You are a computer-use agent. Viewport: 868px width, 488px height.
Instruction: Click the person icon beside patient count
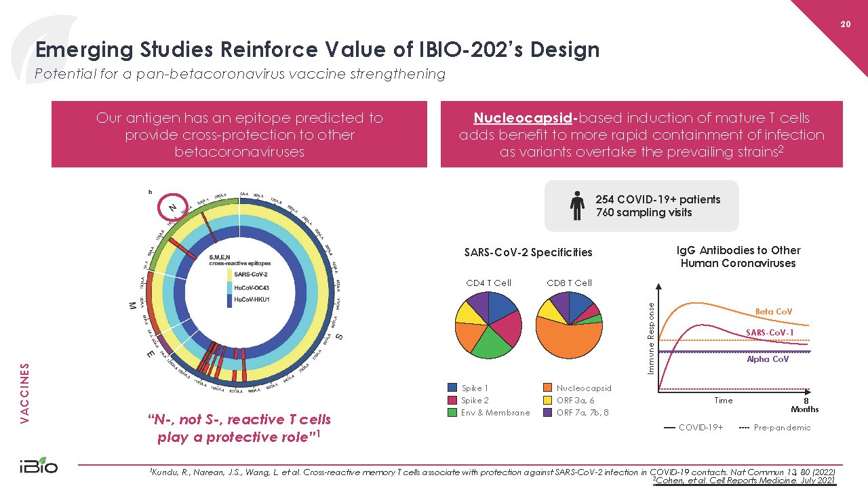[x=577, y=205]
